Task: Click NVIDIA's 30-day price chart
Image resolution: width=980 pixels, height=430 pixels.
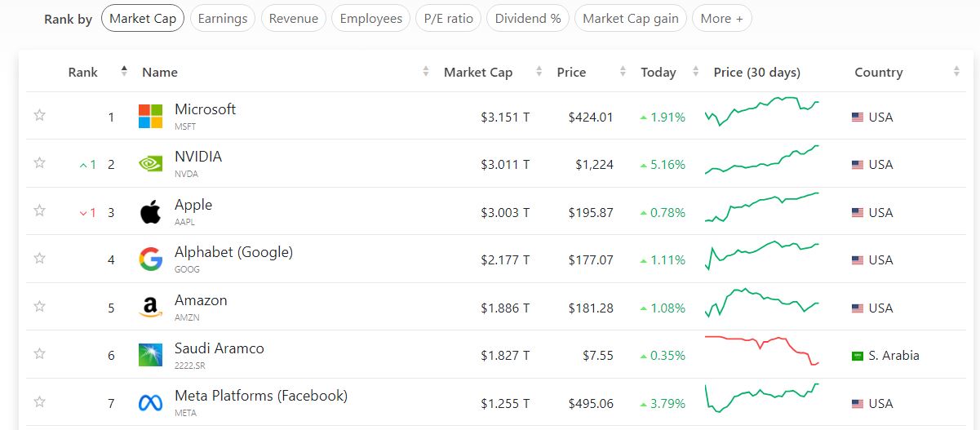Action: pos(762,160)
